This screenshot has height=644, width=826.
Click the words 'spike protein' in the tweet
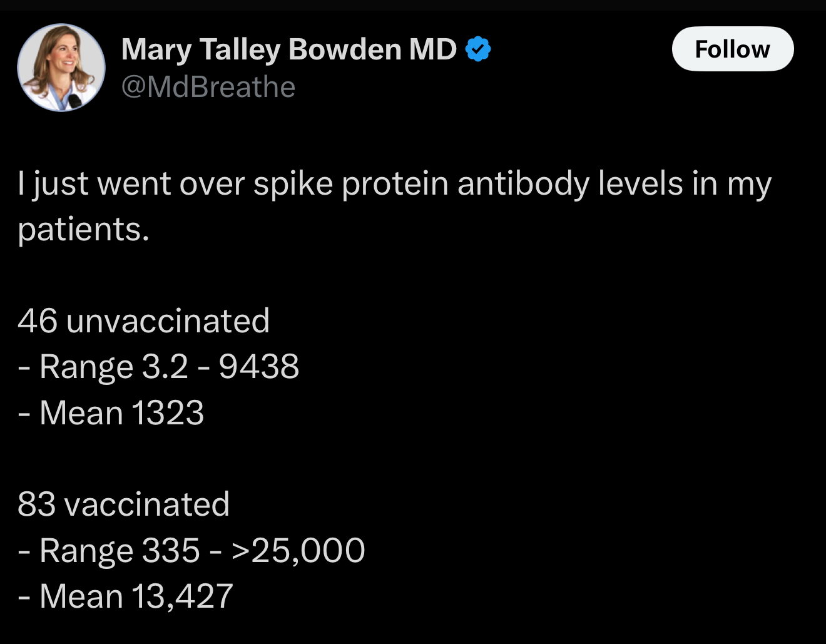pos(351,185)
